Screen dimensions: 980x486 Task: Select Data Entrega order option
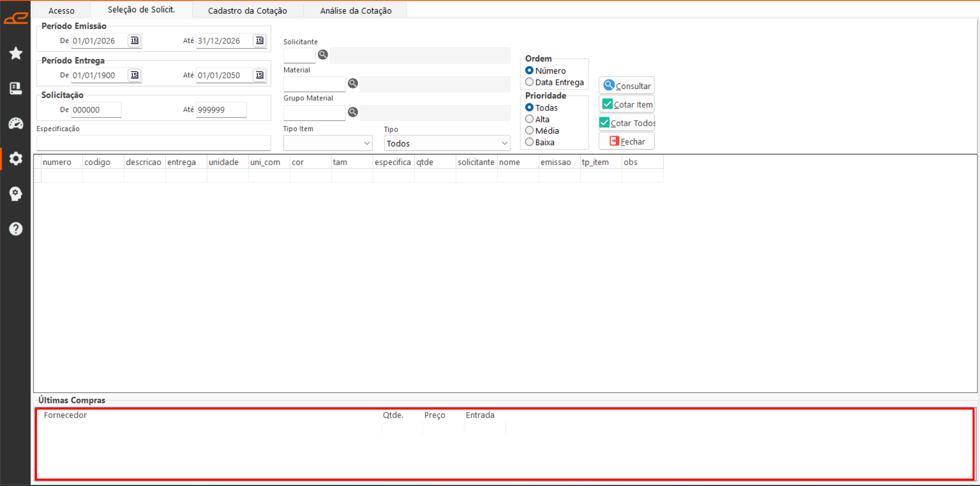pos(530,82)
